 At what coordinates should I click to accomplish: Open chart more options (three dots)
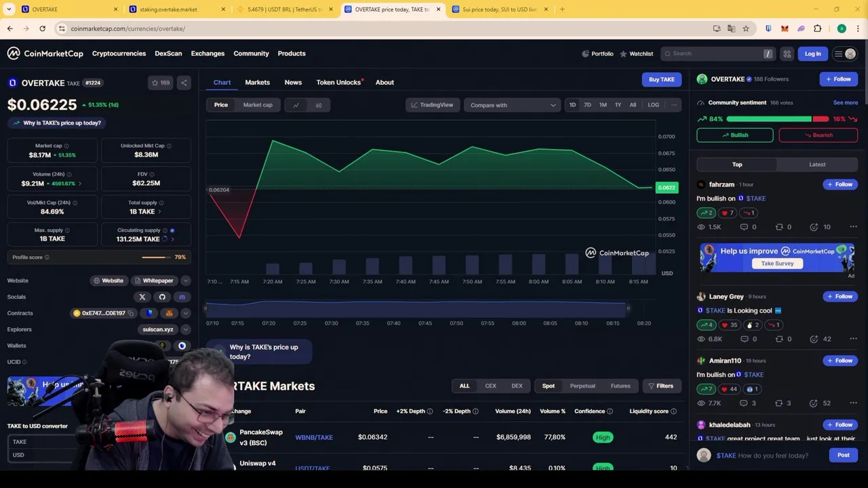pyautogui.click(x=673, y=105)
